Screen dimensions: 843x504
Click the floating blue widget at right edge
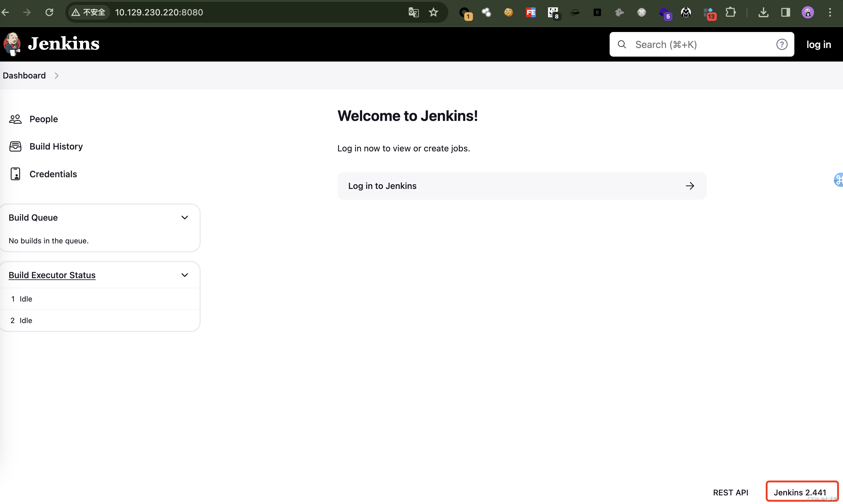coord(838,180)
